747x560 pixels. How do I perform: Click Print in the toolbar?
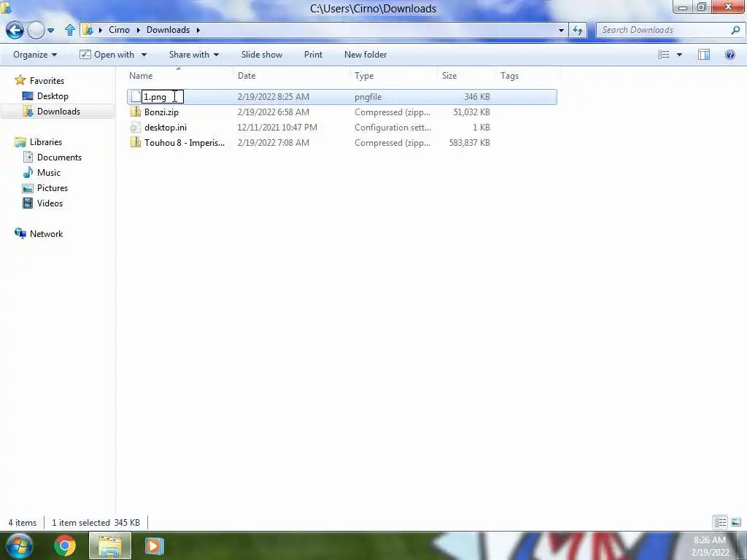pyautogui.click(x=313, y=55)
